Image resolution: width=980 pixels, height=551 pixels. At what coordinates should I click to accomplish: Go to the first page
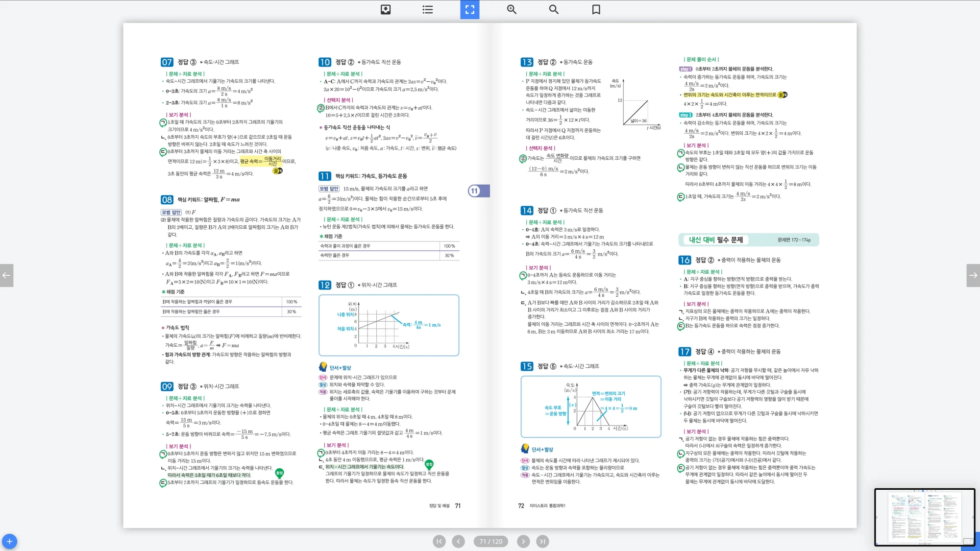click(439, 541)
